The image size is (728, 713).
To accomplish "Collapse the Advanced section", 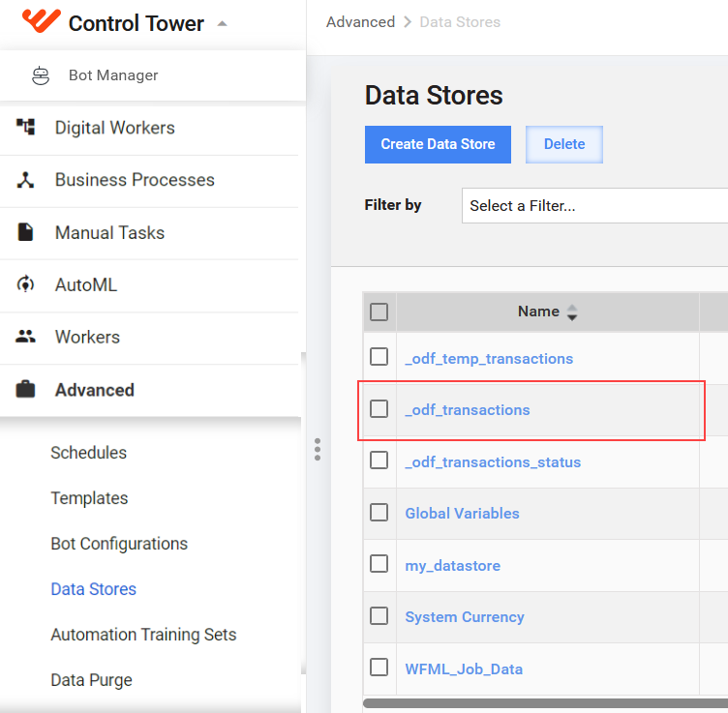I will tap(95, 390).
